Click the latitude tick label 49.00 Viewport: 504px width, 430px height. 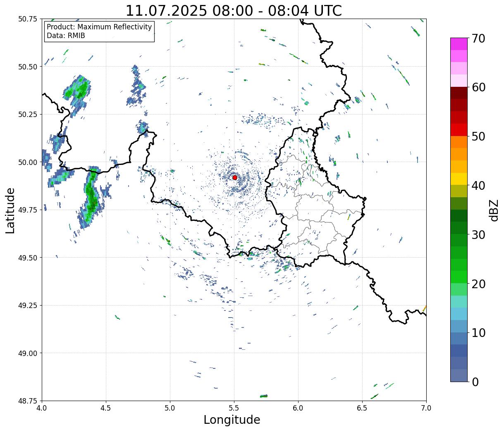point(28,353)
